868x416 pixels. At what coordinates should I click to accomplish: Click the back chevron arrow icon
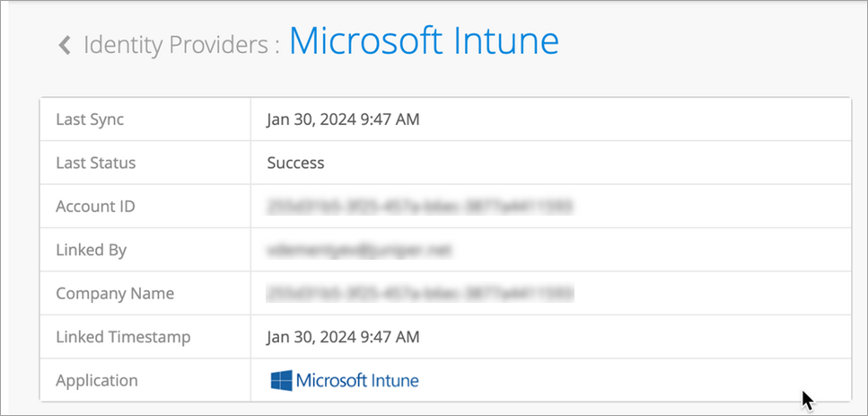(65, 45)
